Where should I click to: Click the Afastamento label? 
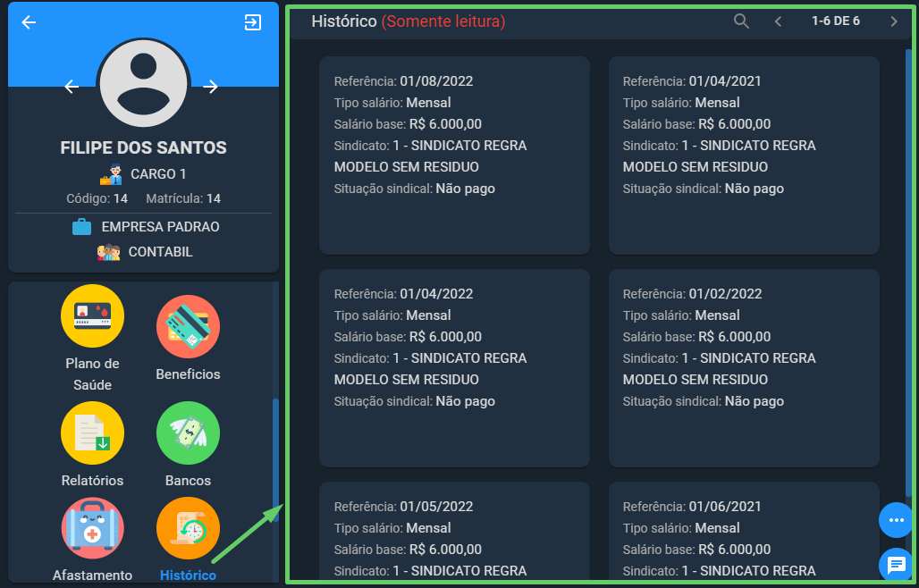pos(93,575)
